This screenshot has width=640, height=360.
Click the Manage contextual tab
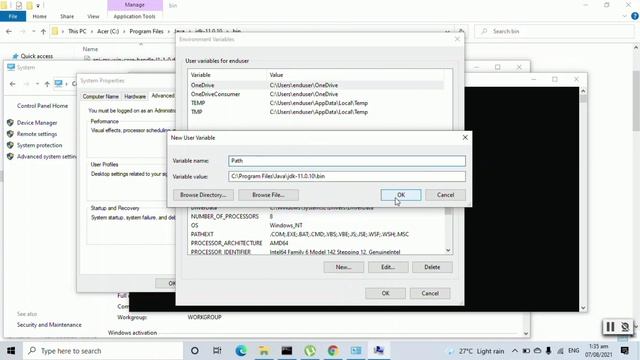pyautogui.click(x=135, y=5)
